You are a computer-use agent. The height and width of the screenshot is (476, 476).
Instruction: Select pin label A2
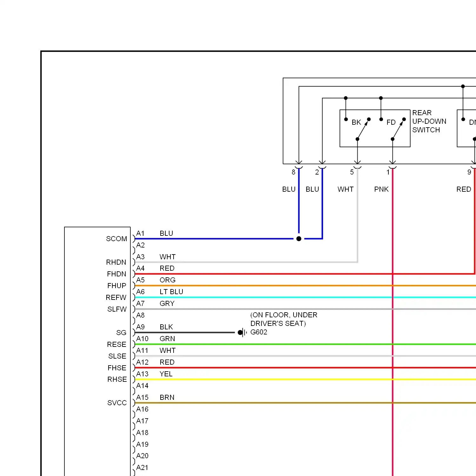pyautogui.click(x=140, y=245)
